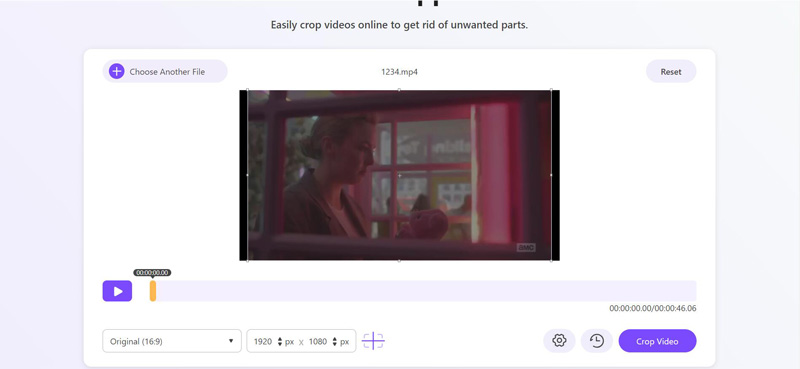800x369 pixels.
Task: Click the 1234.mp4 file name
Action: pyautogui.click(x=399, y=72)
